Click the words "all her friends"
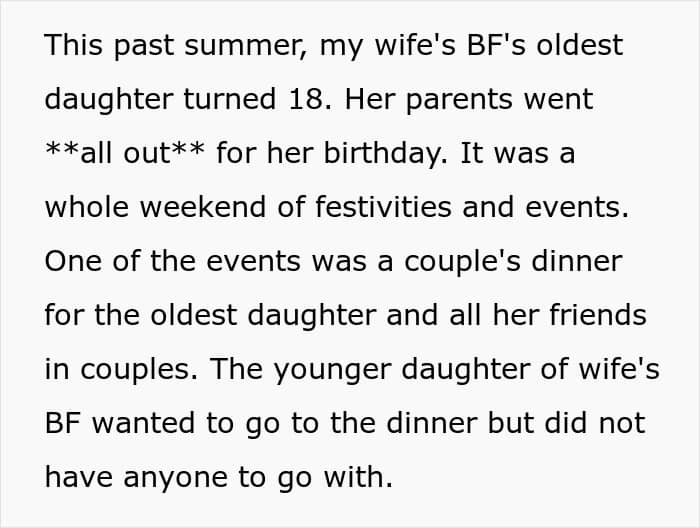The height and width of the screenshot is (528, 700). pyautogui.click(x=548, y=316)
